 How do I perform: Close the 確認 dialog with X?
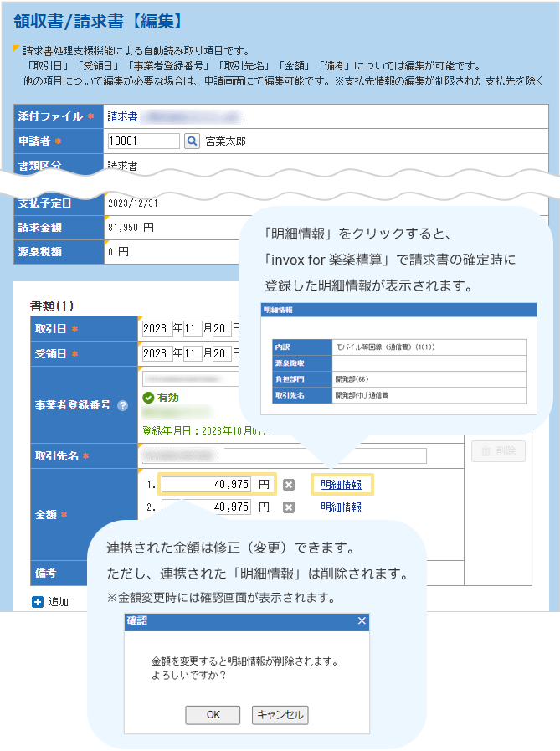(x=362, y=621)
